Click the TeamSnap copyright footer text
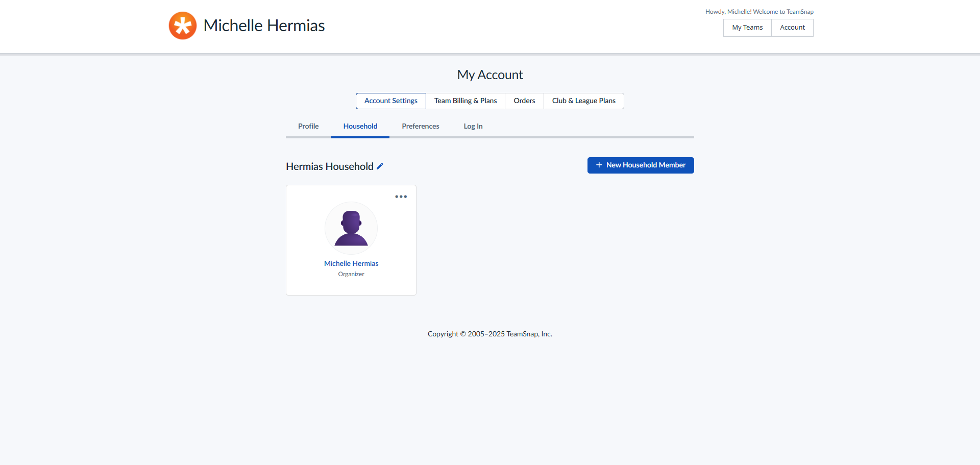 (x=489, y=334)
